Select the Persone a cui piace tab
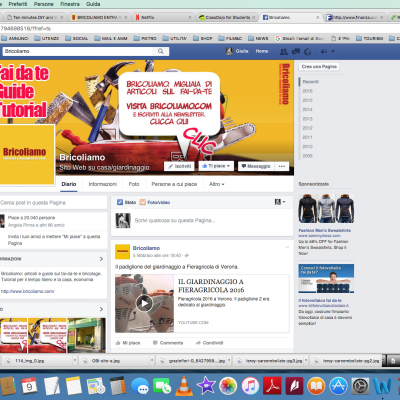Image resolution: width=400 pixels, height=400 pixels. point(174,184)
